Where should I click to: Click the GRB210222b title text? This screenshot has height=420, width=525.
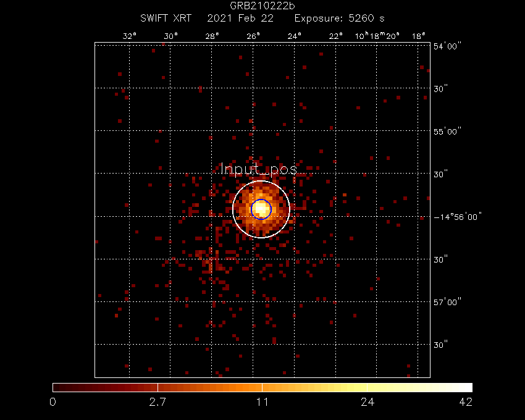[262, 7]
